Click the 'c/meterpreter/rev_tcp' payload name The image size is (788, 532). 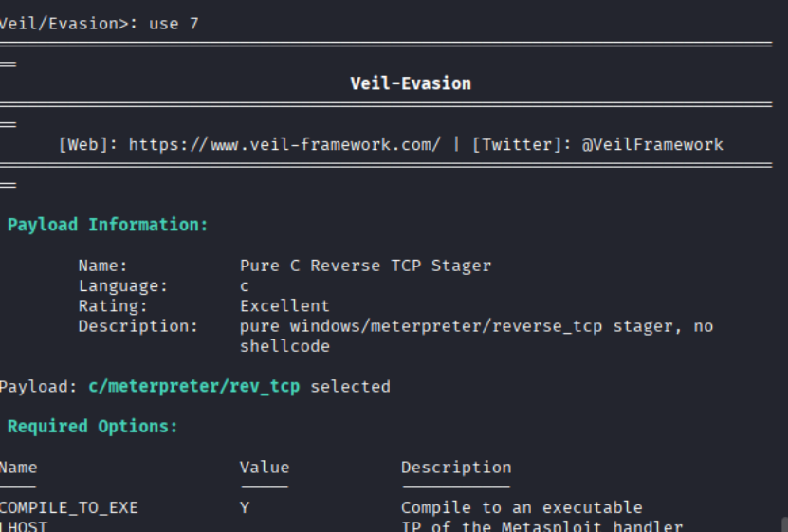(x=194, y=386)
